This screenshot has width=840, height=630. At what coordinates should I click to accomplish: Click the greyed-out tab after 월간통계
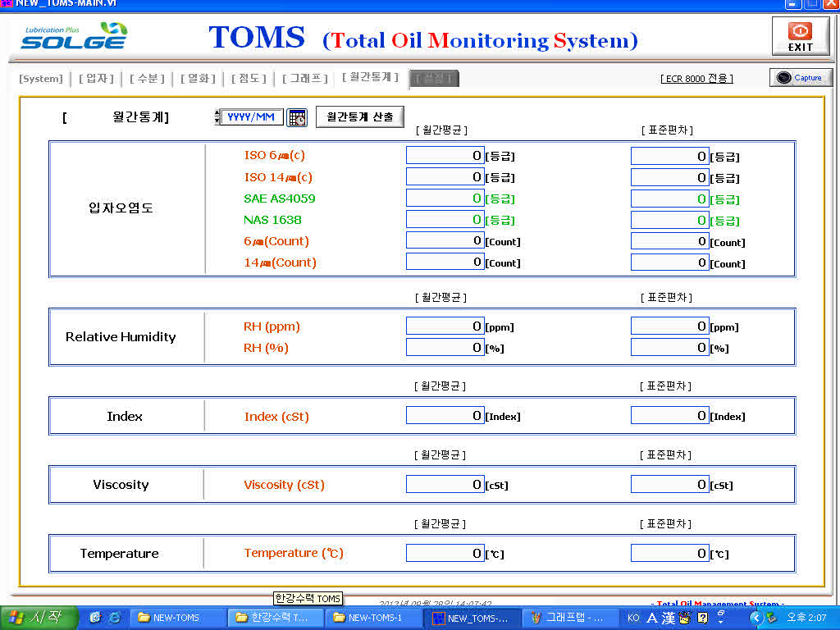tap(434, 78)
